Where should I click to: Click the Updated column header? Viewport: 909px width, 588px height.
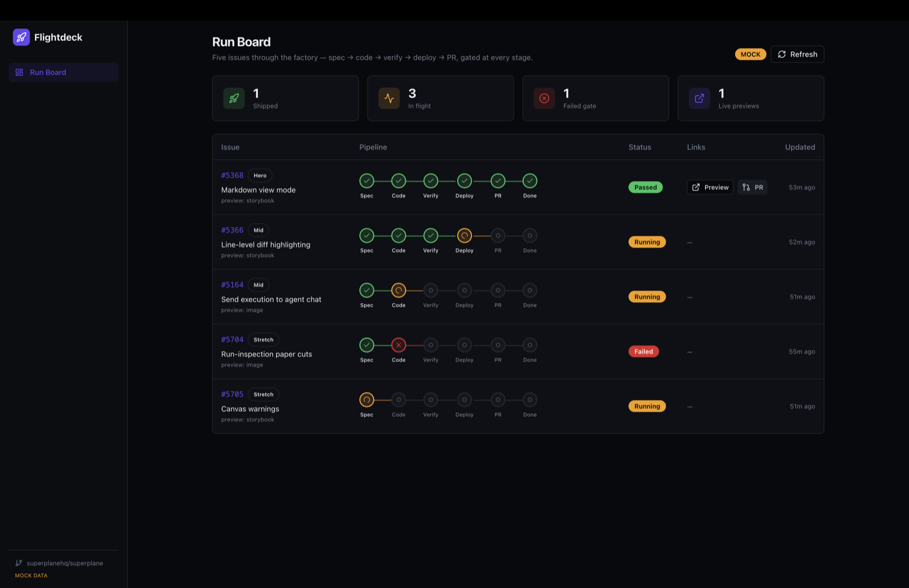(800, 147)
